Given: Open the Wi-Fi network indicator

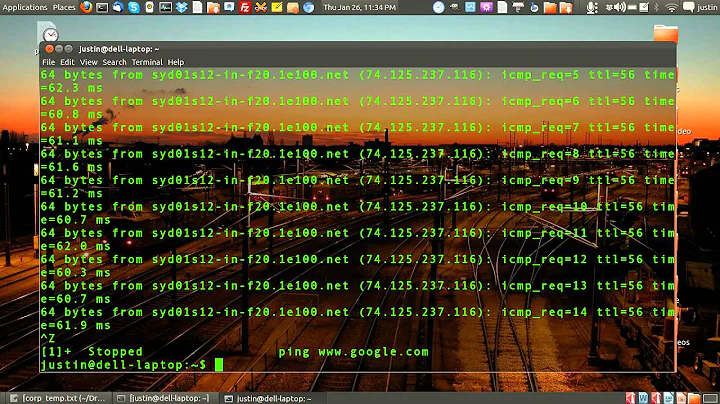Looking at the screenshot, I should (671, 7).
